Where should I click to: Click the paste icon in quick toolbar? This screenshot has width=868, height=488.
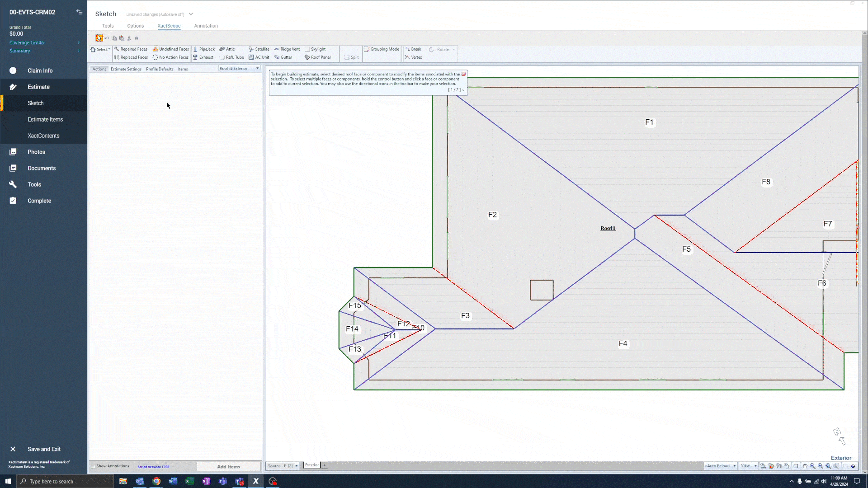click(122, 38)
